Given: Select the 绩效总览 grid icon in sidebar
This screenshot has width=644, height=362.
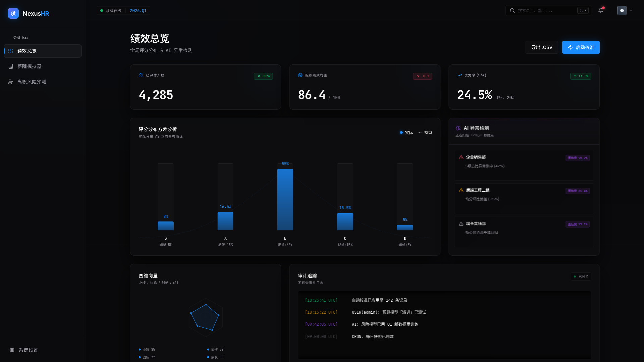Looking at the screenshot, I should click(10, 51).
